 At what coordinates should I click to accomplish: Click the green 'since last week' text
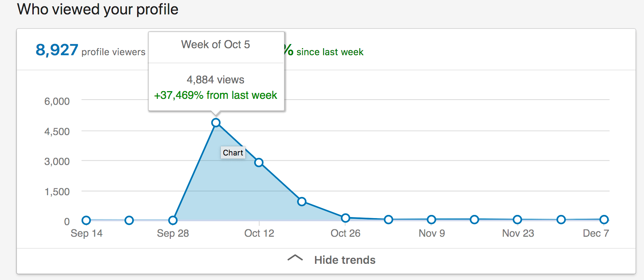(x=329, y=52)
